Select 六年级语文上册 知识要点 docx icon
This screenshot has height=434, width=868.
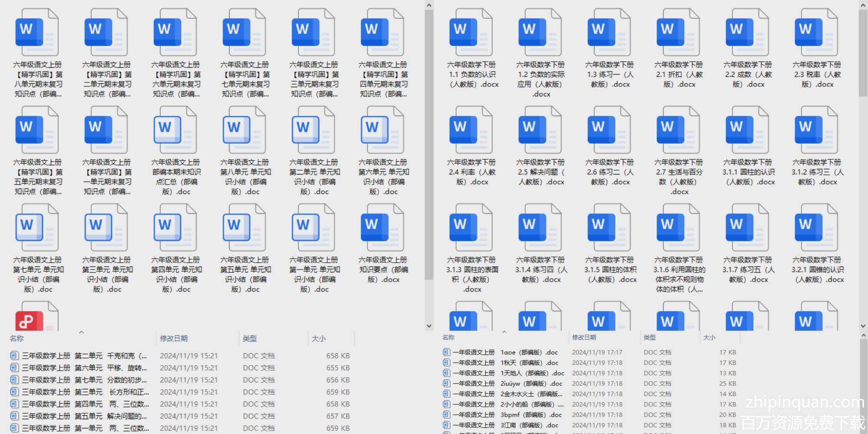382,228
